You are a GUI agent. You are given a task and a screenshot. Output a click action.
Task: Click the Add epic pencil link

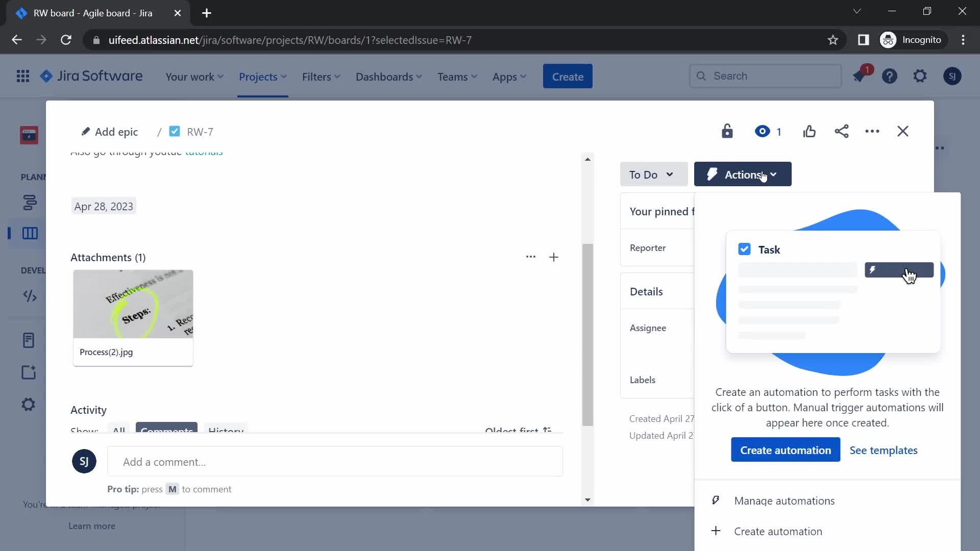(110, 132)
